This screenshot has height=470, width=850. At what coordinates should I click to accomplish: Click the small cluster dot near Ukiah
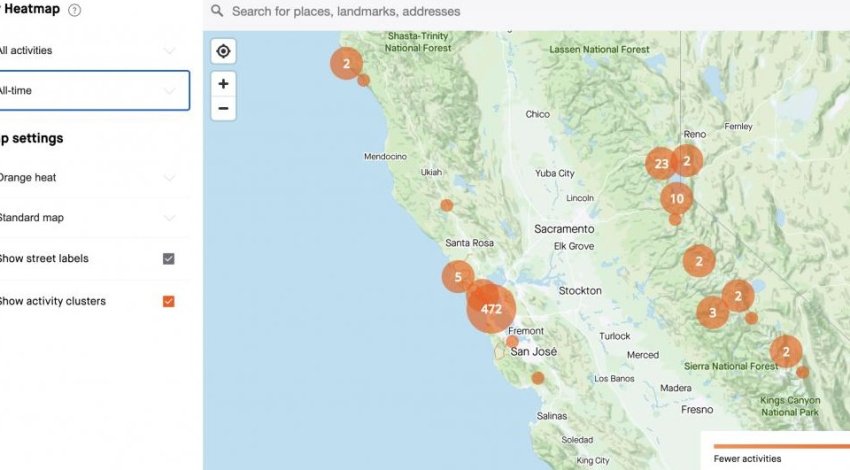pyautogui.click(x=447, y=205)
